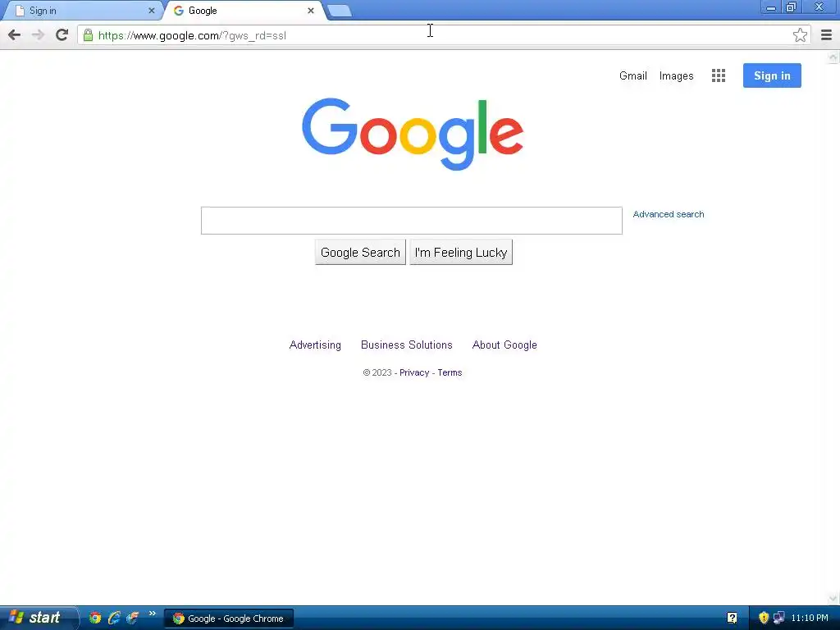Click the Google logo image
This screenshot has width=840, height=630.
point(413,134)
